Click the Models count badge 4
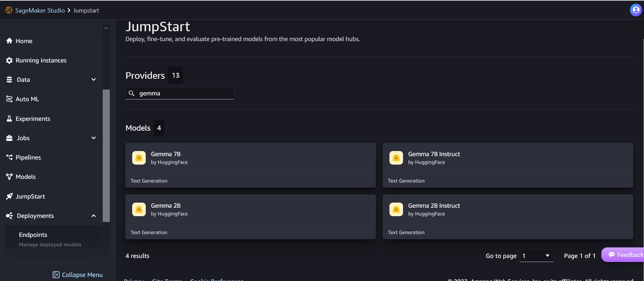The height and width of the screenshot is (281, 644). [x=159, y=128]
